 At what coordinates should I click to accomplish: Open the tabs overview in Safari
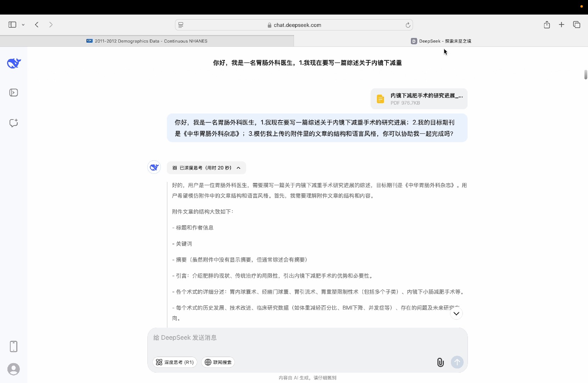coord(577,24)
